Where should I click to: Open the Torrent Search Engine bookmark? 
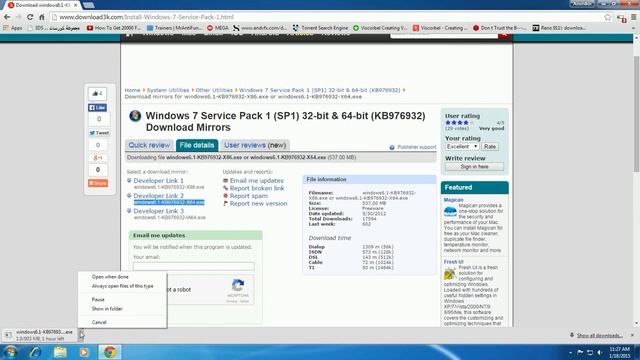tap(320, 28)
